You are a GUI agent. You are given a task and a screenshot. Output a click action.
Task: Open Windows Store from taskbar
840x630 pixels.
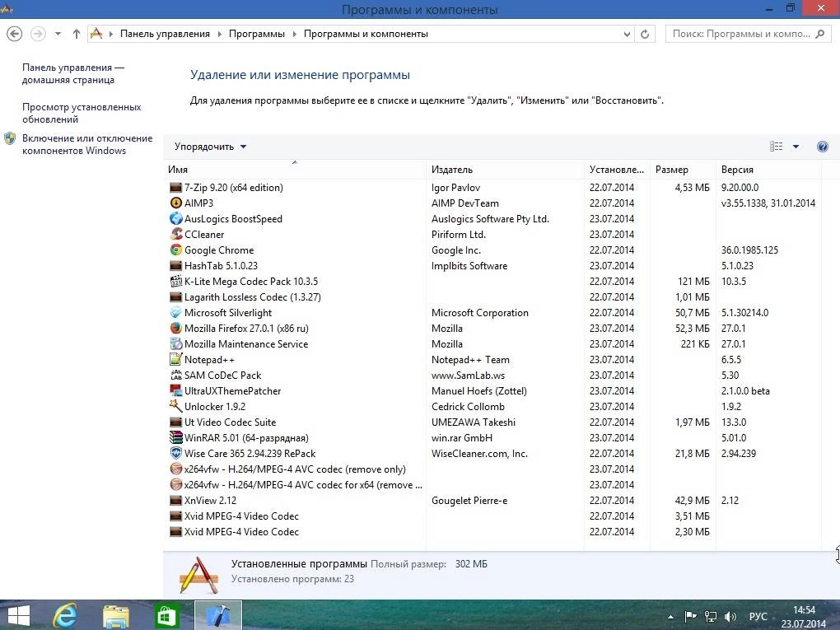(166, 615)
